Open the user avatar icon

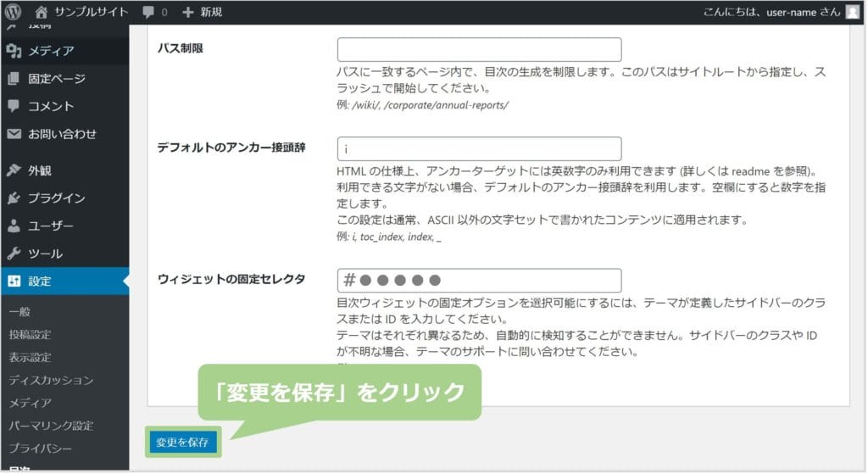[852, 12]
